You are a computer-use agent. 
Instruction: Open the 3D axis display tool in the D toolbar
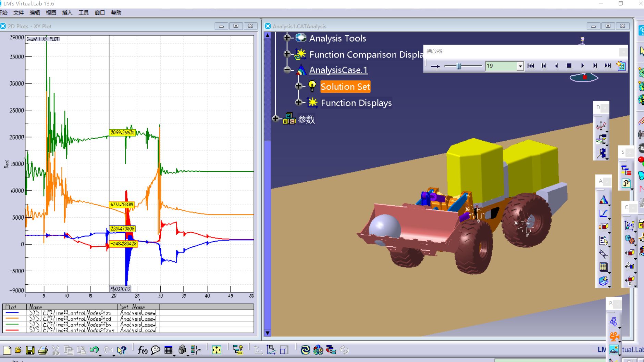coord(601,125)
